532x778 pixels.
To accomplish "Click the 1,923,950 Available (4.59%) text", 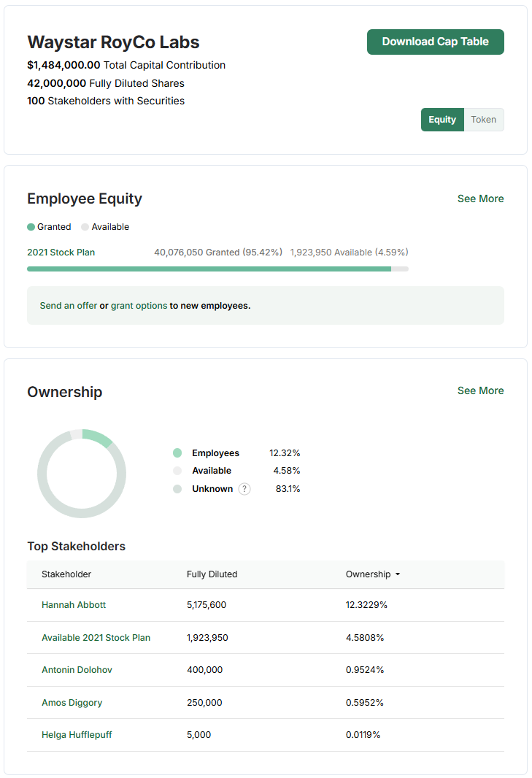I will point(350,252).
